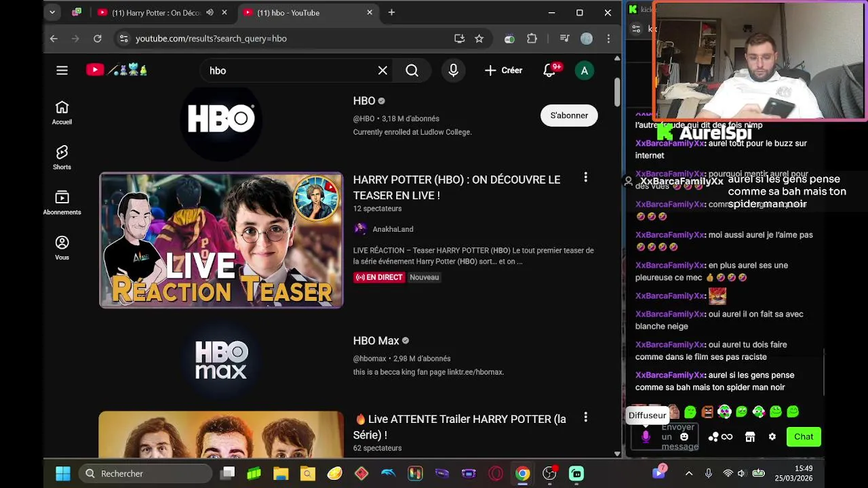Clear the hbo search text
This screenshot has height=488, width=868.
coord(382,70)
